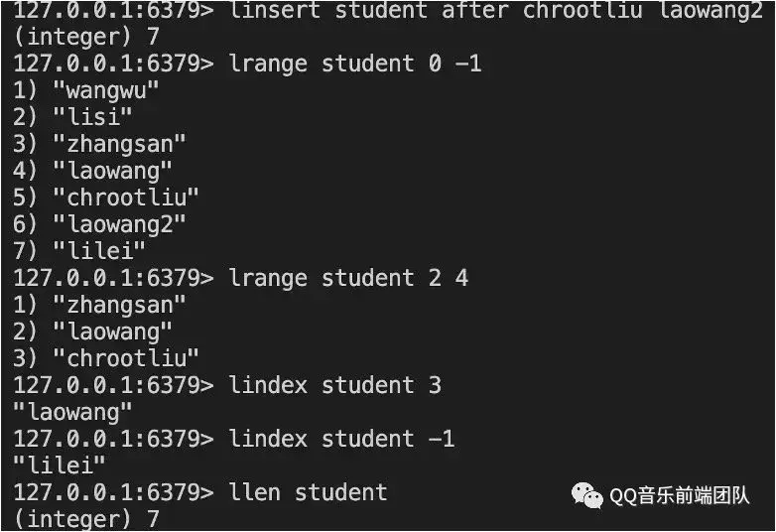
Task: Click the "lrange student 0 -1" command
Action: 355,64
